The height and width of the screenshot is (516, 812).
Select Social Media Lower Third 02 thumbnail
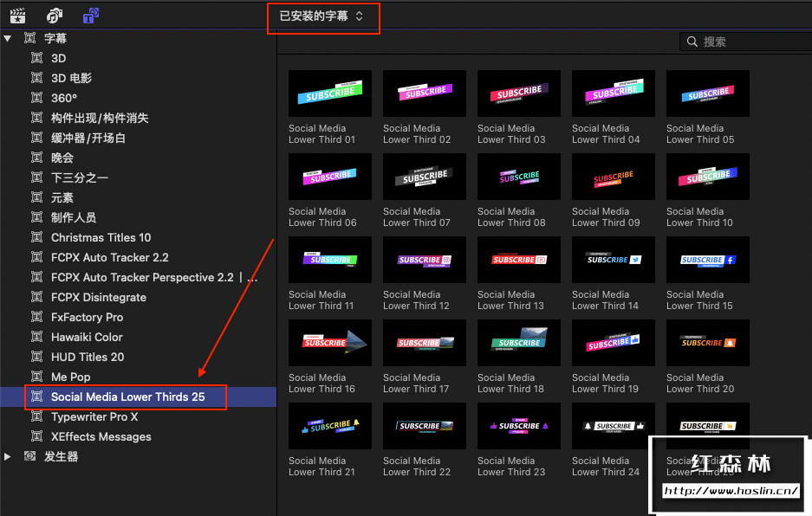point(425,94)
